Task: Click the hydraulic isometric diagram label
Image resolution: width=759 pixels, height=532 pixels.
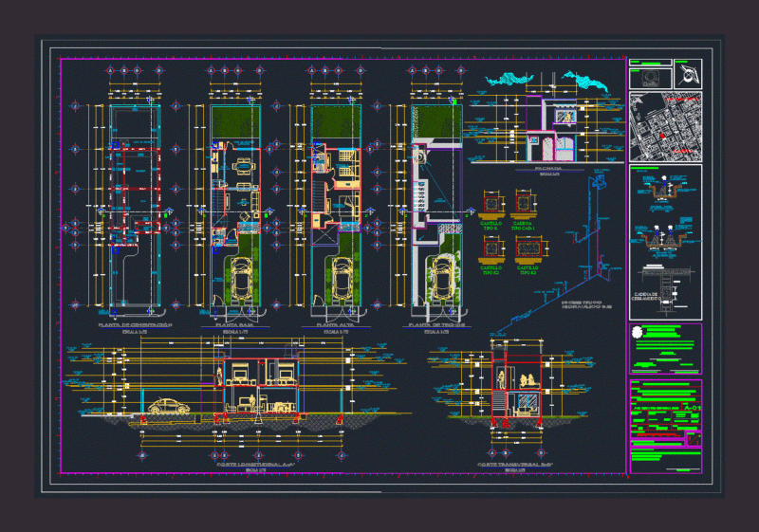Action: click(x=586, y=304)
